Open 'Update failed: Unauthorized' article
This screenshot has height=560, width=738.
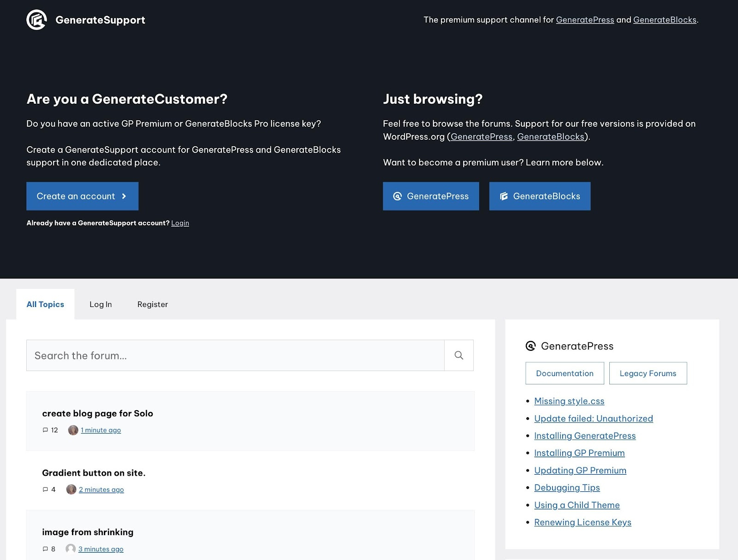tap(594, 419)
